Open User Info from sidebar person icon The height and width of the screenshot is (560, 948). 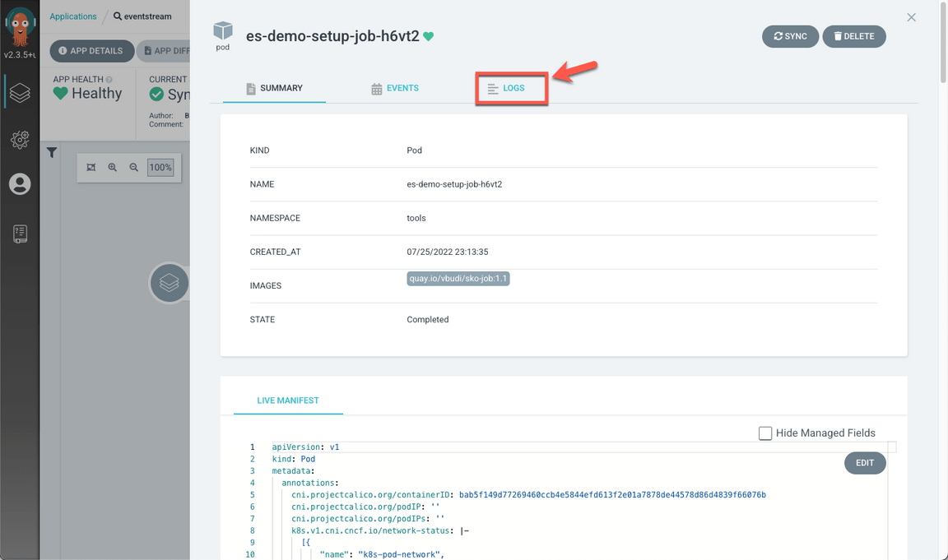click(20, 184)
